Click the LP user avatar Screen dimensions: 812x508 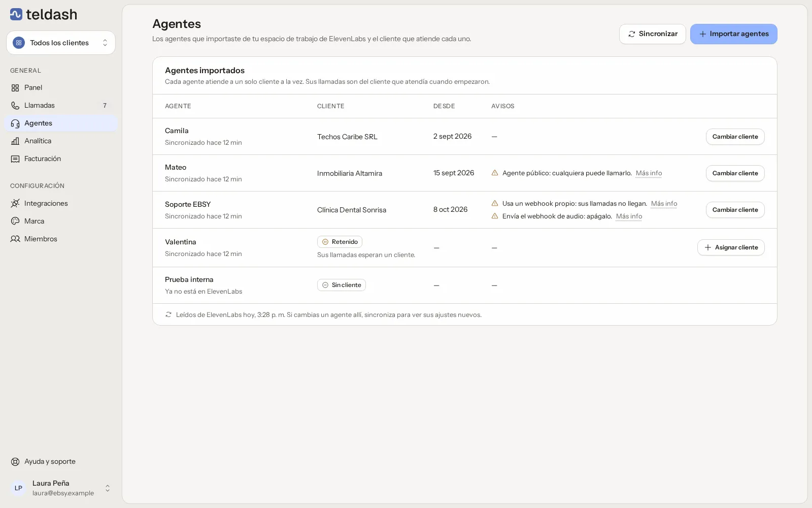coord(18,488)
